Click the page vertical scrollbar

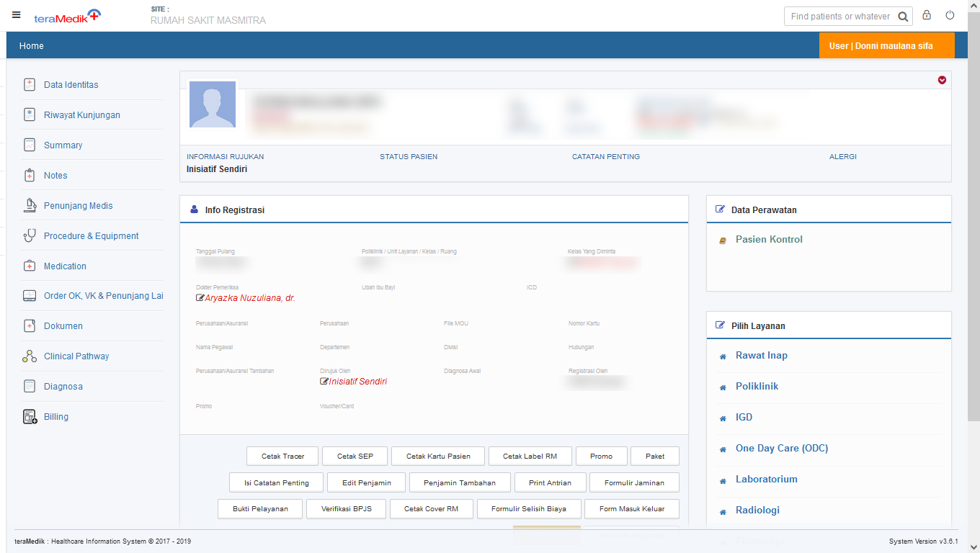[x=974, y=216]
